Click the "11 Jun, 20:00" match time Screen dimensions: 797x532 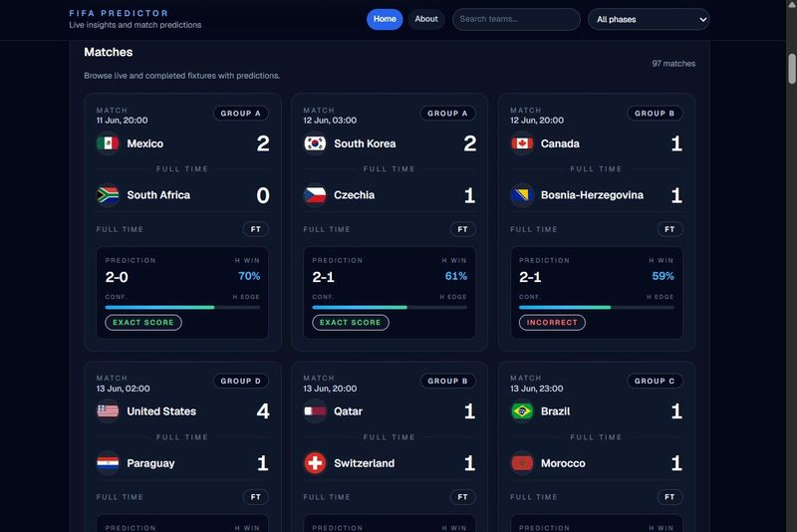click(x=122, y=121)
